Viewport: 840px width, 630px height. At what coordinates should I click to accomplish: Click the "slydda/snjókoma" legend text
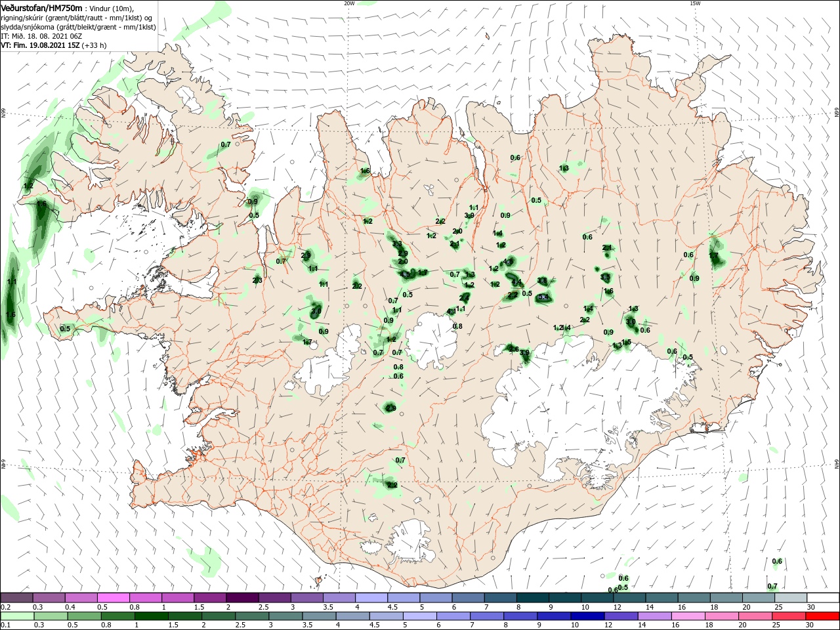(x=27, y=27)
